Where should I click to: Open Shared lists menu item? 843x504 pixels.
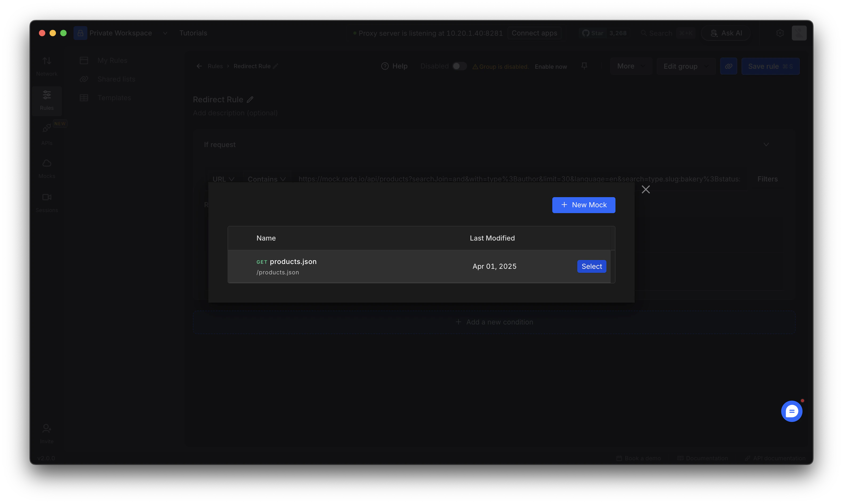pos(116,79)
